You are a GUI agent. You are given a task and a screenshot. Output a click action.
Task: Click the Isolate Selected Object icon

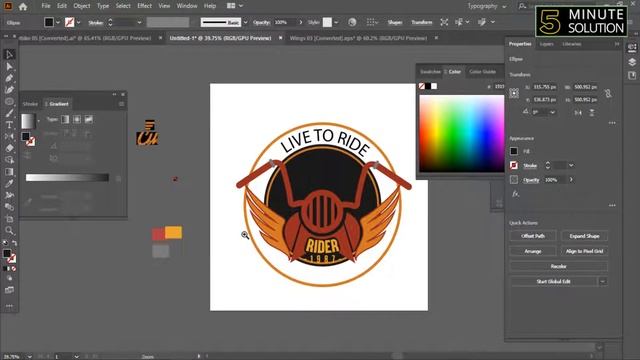coord(444,22)
